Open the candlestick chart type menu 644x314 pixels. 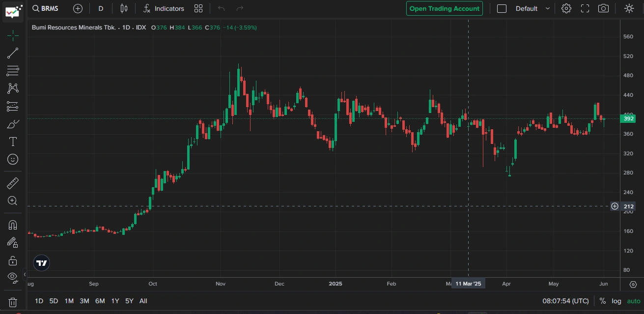[x=124, y=8]
